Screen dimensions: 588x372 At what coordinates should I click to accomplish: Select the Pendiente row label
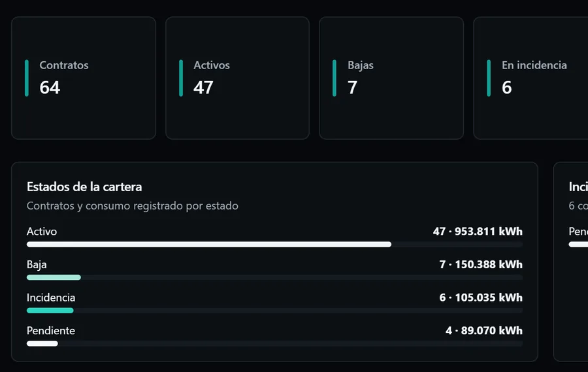click(x=50, y=330)
